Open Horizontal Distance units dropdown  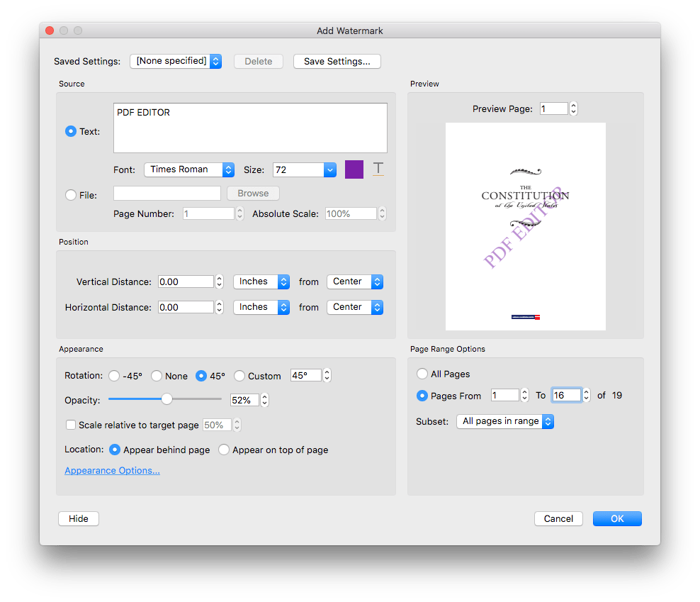[261, 307]
